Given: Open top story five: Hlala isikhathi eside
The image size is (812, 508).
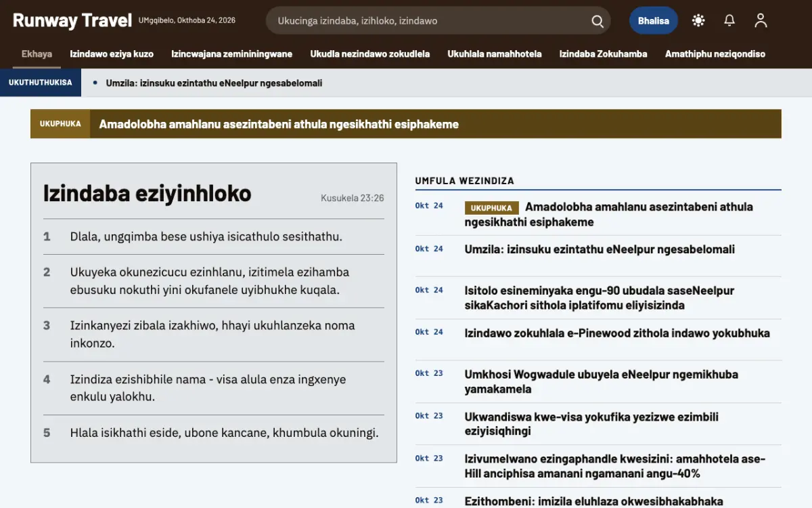Looking at the screenshot, I should pyautogui.click(x=224, y=433).
